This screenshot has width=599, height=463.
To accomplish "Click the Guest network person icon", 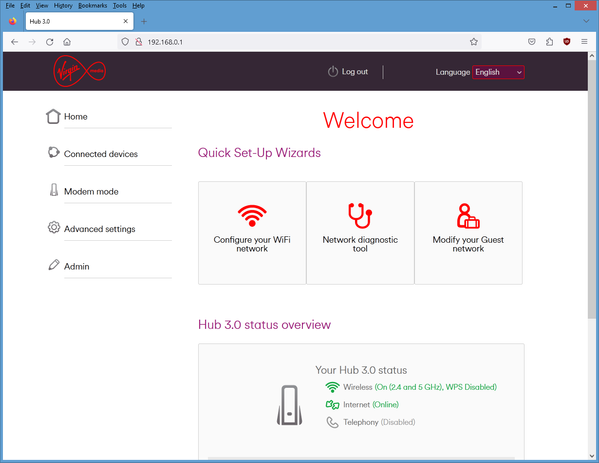I will (x=468, y=216).
